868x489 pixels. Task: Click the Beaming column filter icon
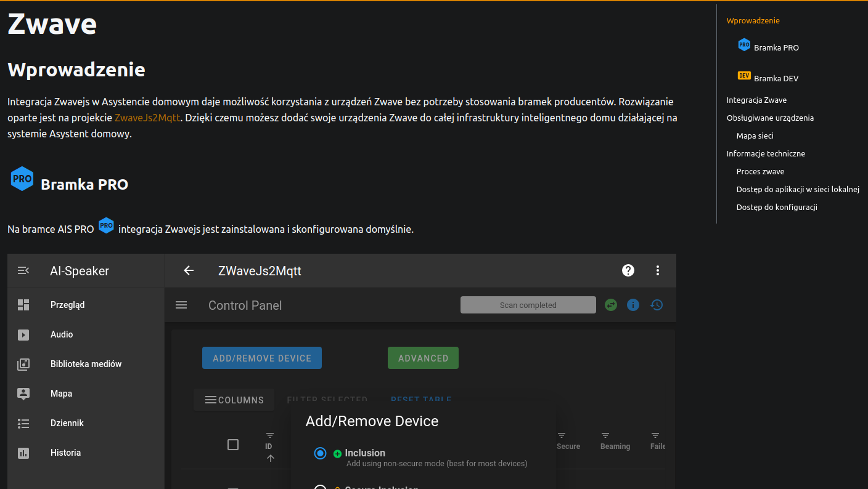605,435
